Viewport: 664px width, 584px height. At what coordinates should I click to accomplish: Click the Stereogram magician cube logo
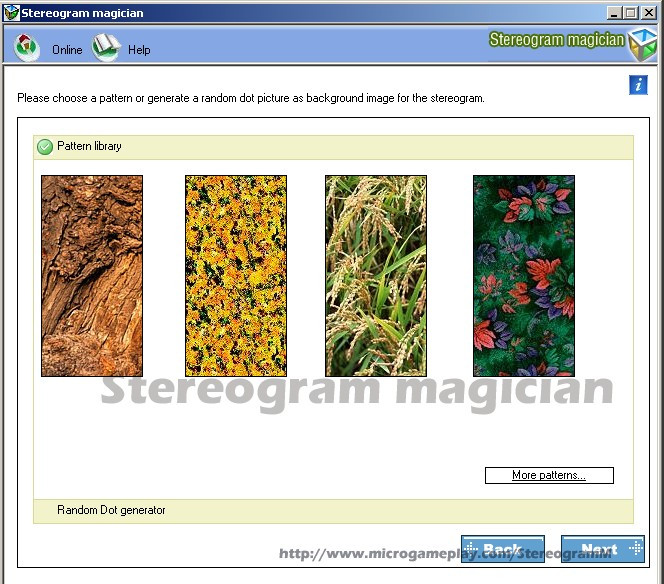tap(643, 45)
